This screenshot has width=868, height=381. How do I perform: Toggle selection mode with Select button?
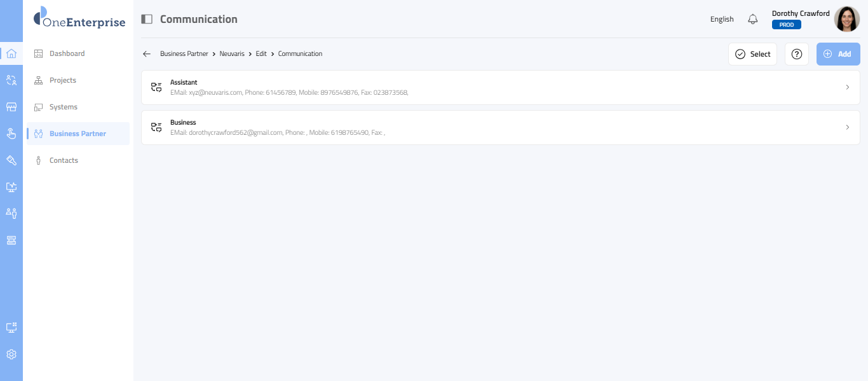pyautogui.click(x=752, y=54)
